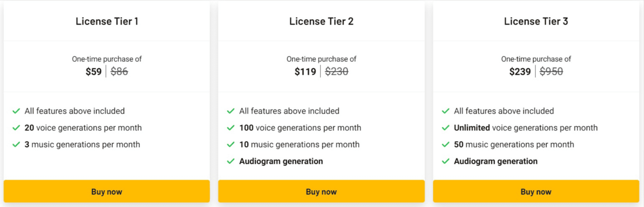This screenshot has height=207, width=644.
Task: Select the License Tier 3 heading
Action: [x=536, y=21]
